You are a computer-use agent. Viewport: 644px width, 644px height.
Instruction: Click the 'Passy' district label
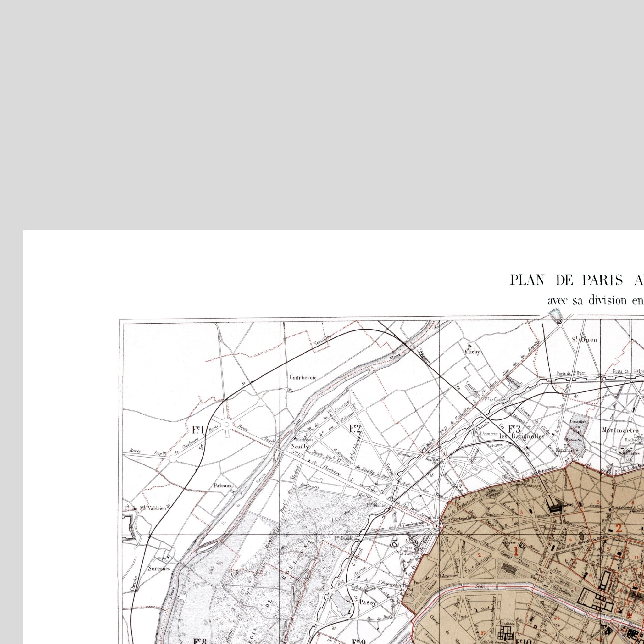pos(368,602)
